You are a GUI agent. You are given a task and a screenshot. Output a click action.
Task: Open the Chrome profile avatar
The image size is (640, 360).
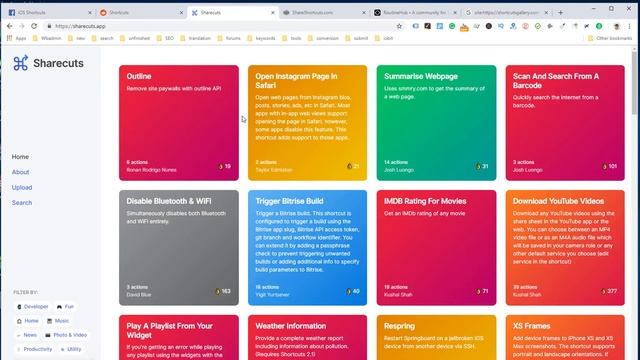click(x=617, y=26)
